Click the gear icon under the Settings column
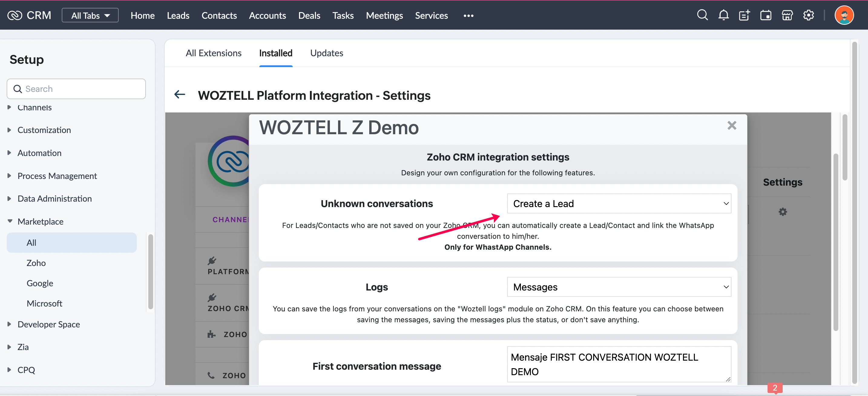 (782, 212)
